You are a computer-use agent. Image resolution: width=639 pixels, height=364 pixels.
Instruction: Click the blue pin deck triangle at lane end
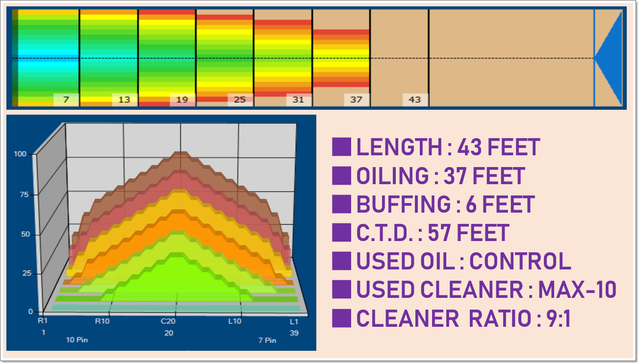point(611,57)
